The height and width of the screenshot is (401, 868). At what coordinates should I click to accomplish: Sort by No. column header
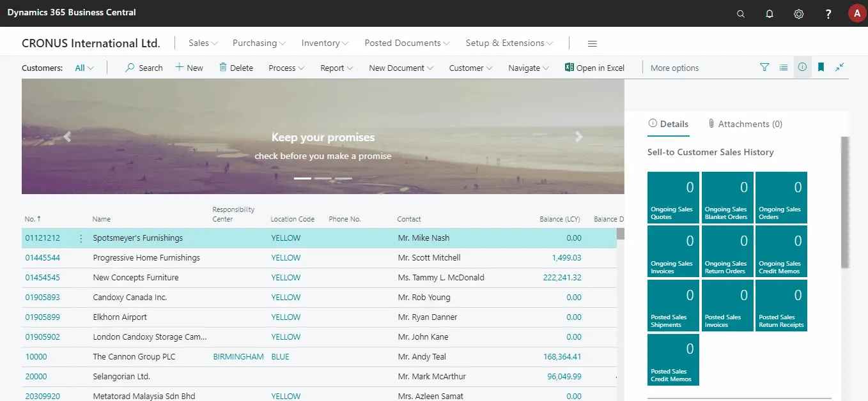(x=33, y=219)
